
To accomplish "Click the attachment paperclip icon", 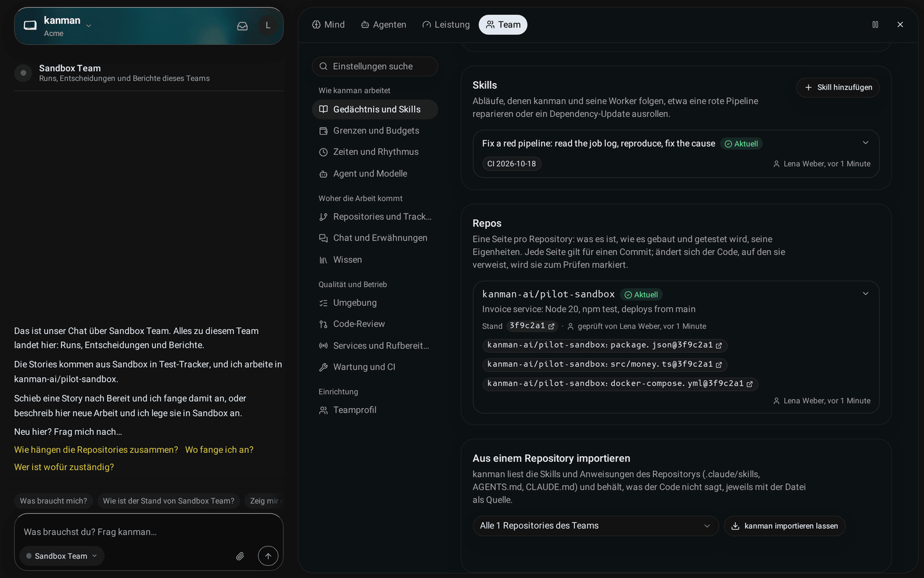I will (240, 556).
